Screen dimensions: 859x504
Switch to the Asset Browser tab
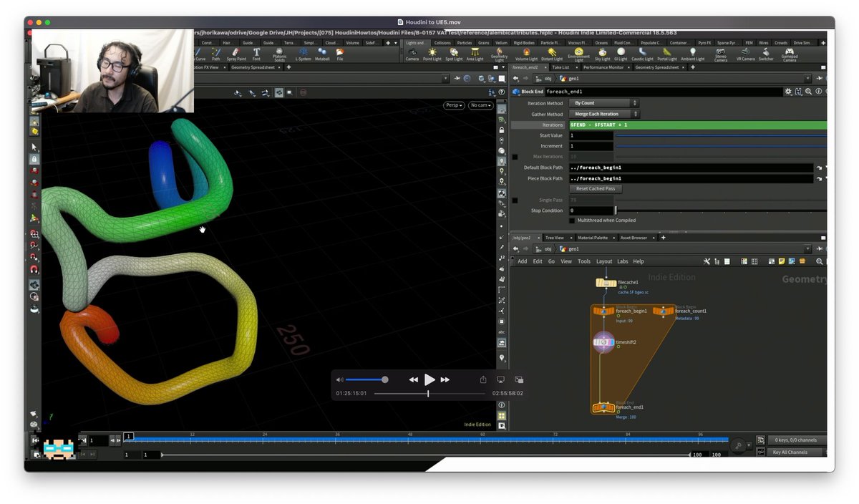(634, 238)
